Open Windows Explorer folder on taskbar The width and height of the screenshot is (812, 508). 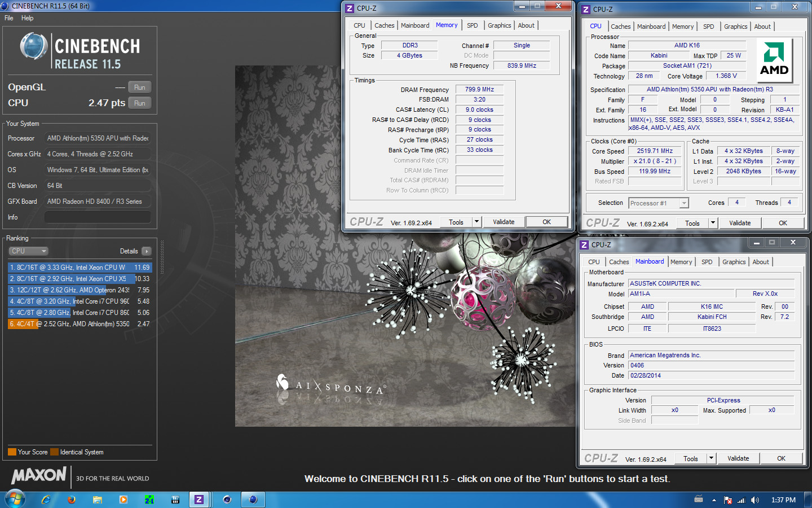[98, 500]
